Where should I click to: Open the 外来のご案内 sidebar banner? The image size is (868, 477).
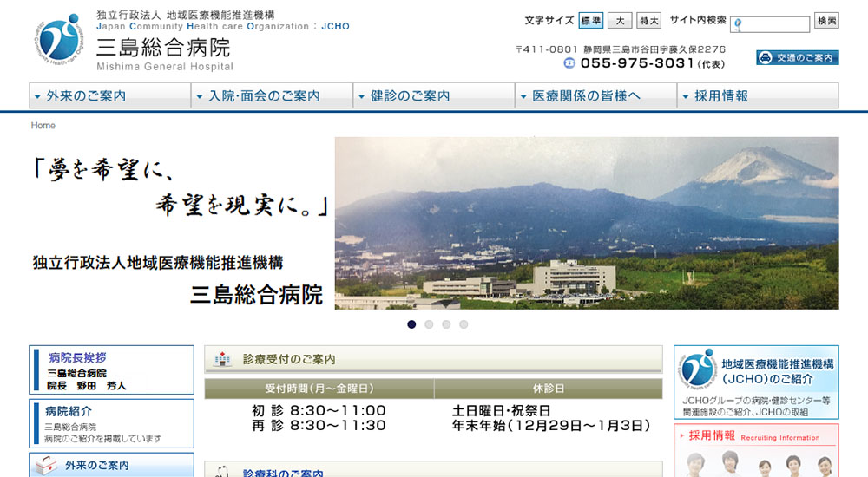click(111, 465)
